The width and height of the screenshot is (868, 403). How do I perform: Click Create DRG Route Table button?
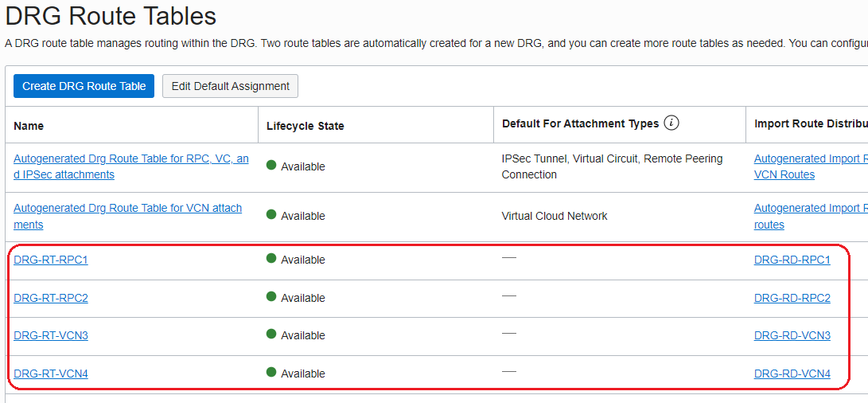84,86
